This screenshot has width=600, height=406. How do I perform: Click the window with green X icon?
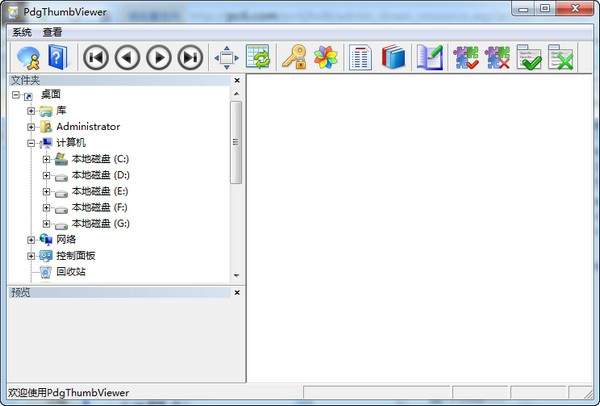click(561, 57)
